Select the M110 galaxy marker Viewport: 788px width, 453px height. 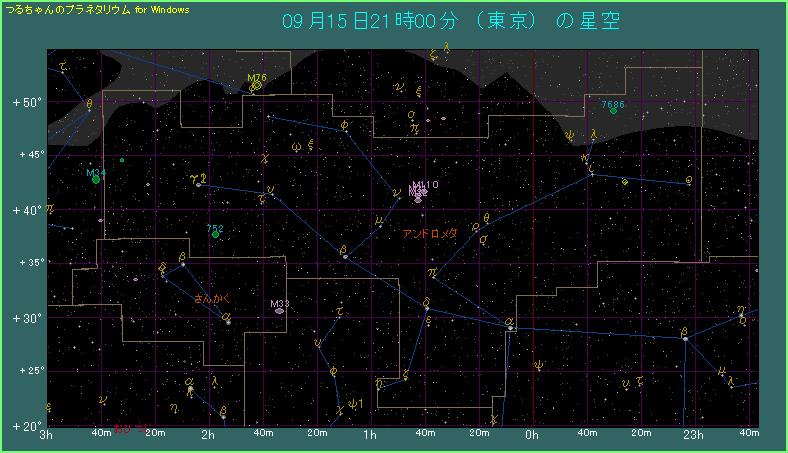tap(418, 191)
